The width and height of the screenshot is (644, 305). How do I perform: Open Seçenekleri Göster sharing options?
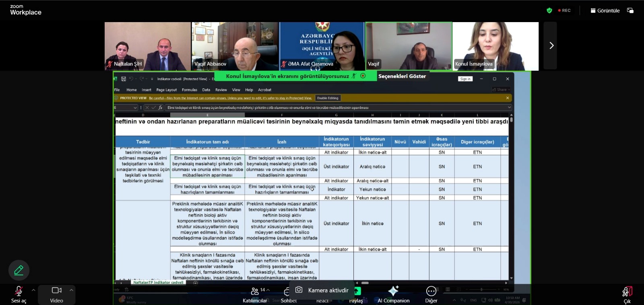coord(402,76)
